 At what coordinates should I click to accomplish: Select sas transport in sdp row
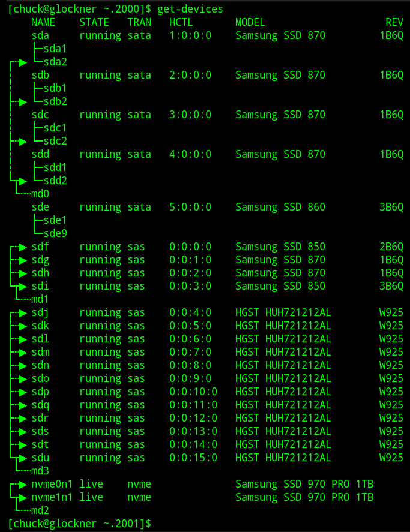(x=136, y=392)
